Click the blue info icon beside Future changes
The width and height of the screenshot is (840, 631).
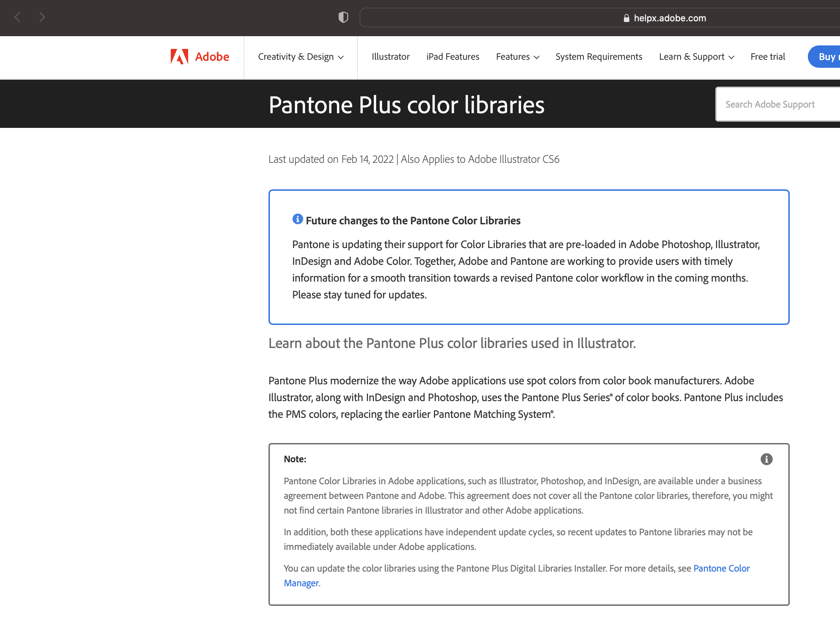point(297,219)
